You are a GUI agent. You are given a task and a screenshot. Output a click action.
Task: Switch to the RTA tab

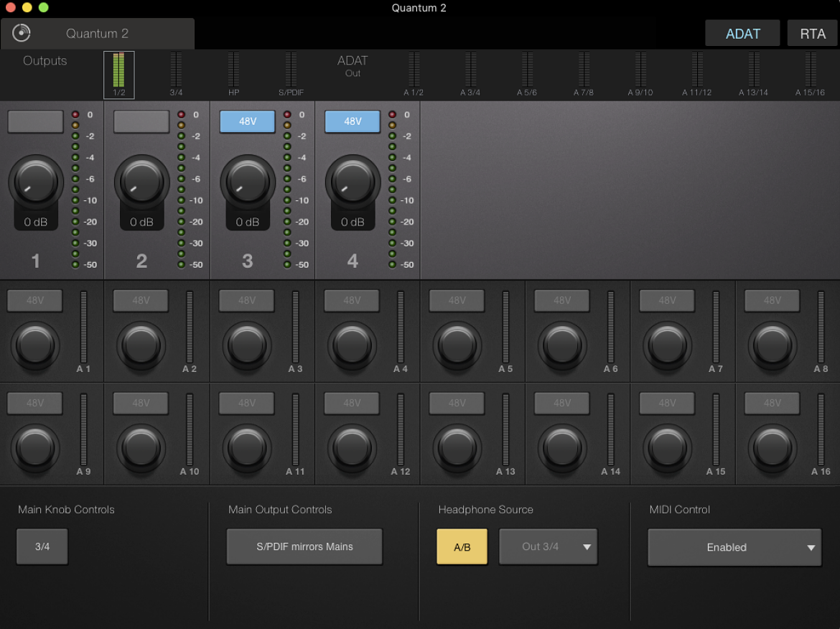[813, 34]
